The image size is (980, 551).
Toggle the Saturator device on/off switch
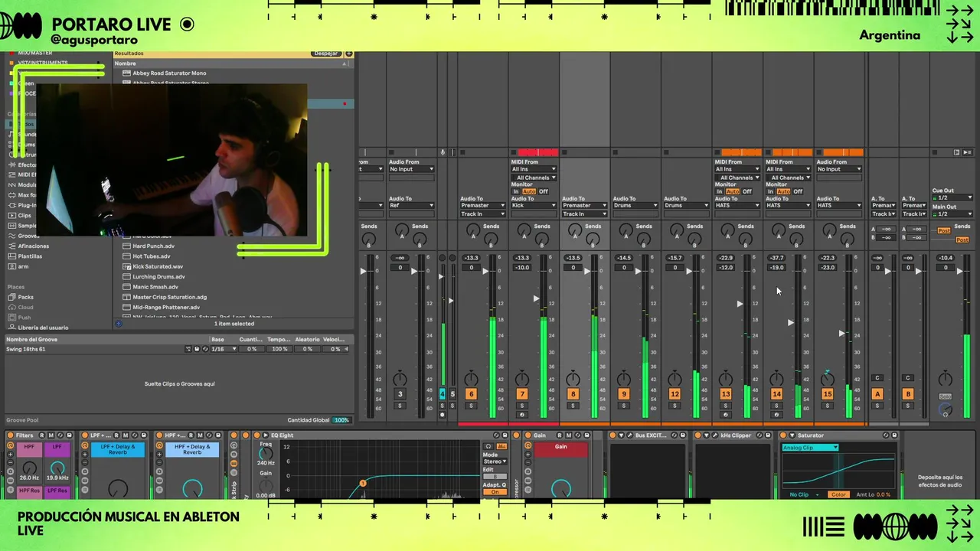(x=783, y=435)
